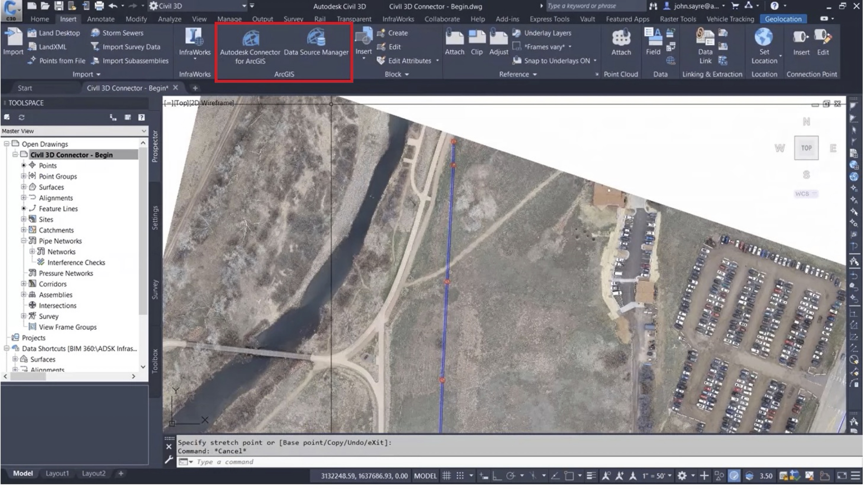This screenshot has height=489, width=868.
Task: Expand the Import panel dropdown
Action: point(87,74)
